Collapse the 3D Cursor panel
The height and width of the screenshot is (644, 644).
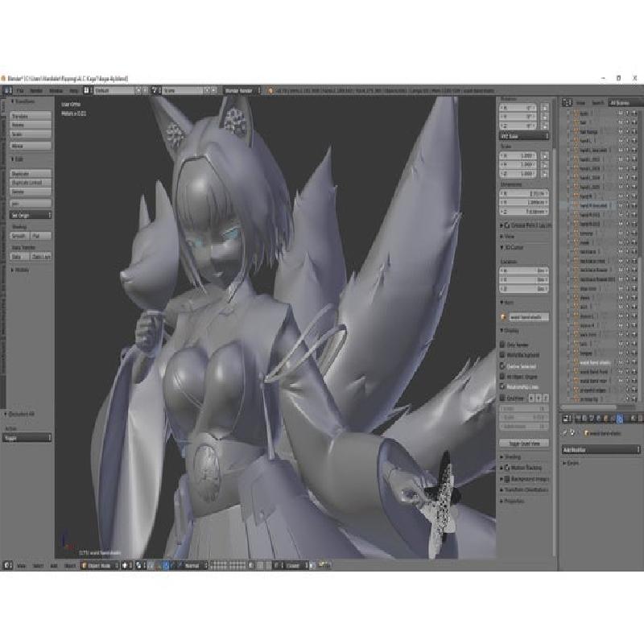(x=512, y=248)
